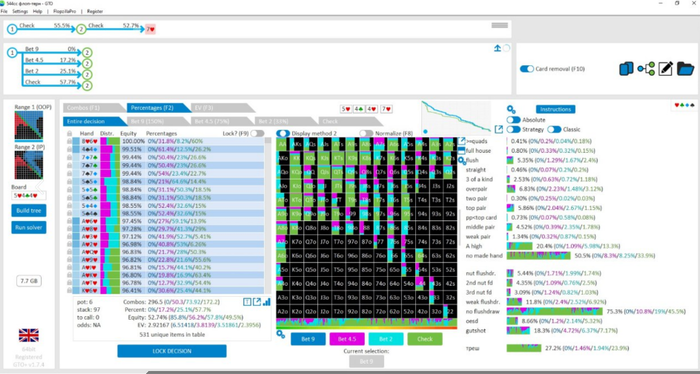700x374 pixels.
Task: Click the bar chart icon in summary box
Action: [x=267, y=302]
